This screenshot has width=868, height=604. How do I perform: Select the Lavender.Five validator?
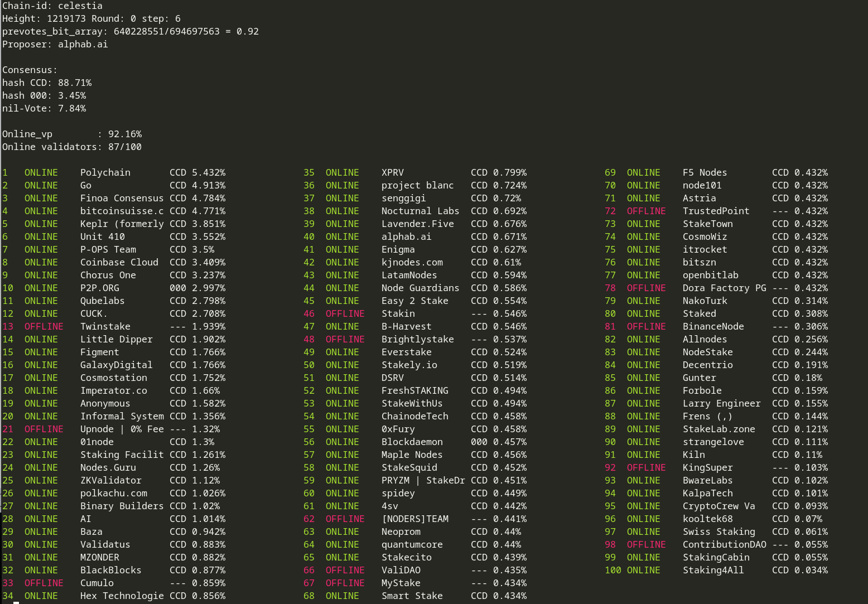[418, 224]
